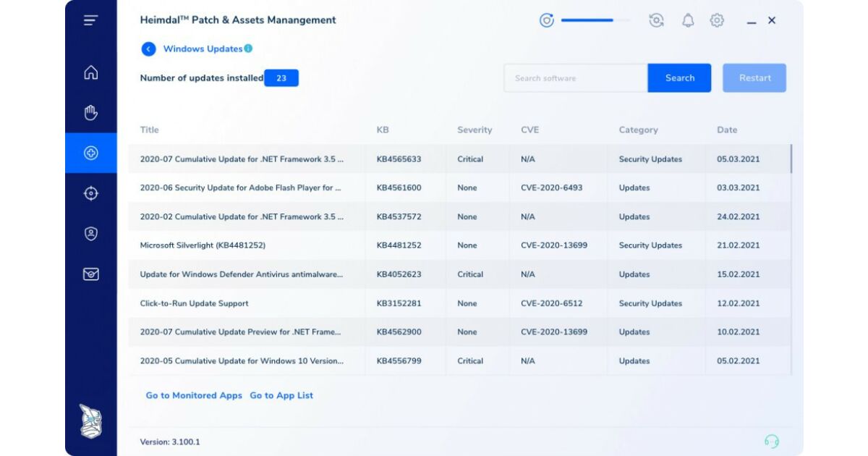Open the email envelope sidebar icon
868x456 pixels.
coord(90,274)
